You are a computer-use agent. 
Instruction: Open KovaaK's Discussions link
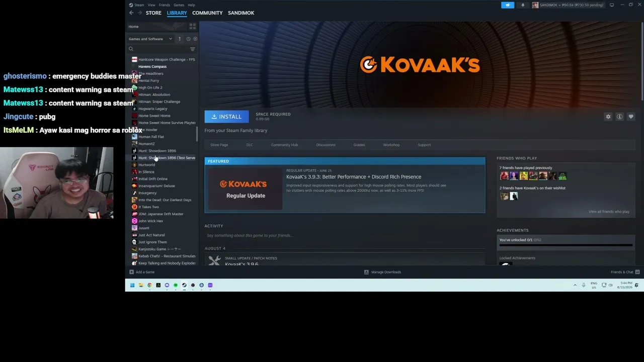326,145
